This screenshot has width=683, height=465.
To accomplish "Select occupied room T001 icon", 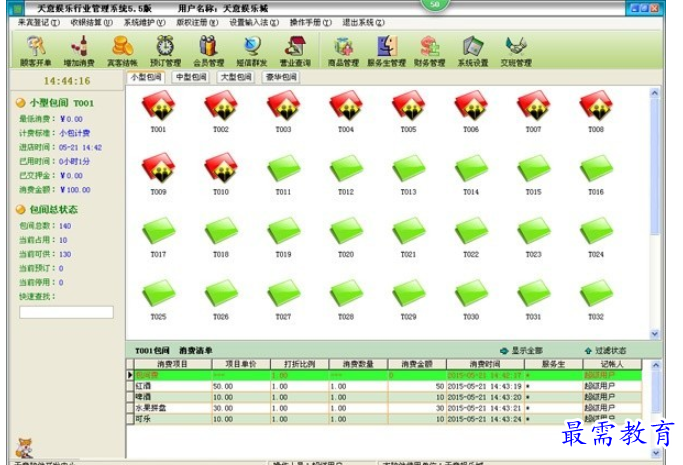I will 159,105.
